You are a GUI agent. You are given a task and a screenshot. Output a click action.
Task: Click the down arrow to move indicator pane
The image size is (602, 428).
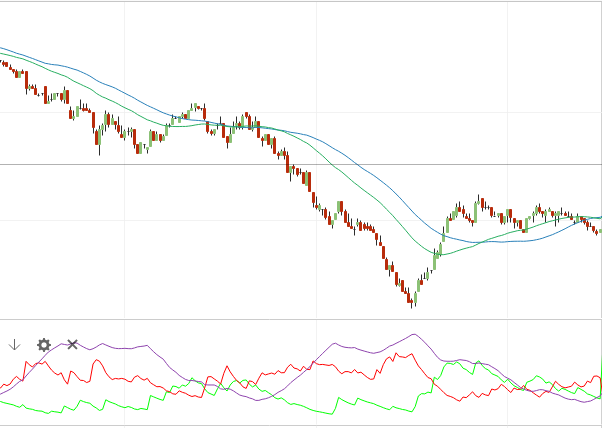pos(14,345)
